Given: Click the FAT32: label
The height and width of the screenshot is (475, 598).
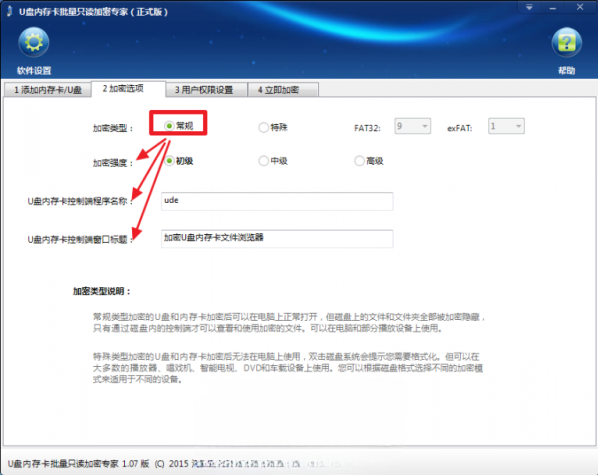Looking at the screenshot, I should coord(367,128).
